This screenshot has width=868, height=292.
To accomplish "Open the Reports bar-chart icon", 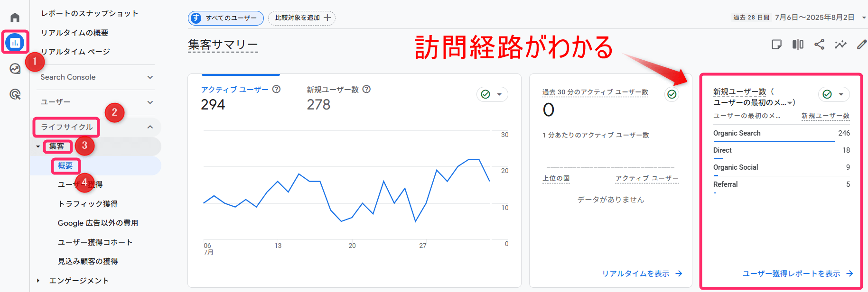I will [15, 43].
